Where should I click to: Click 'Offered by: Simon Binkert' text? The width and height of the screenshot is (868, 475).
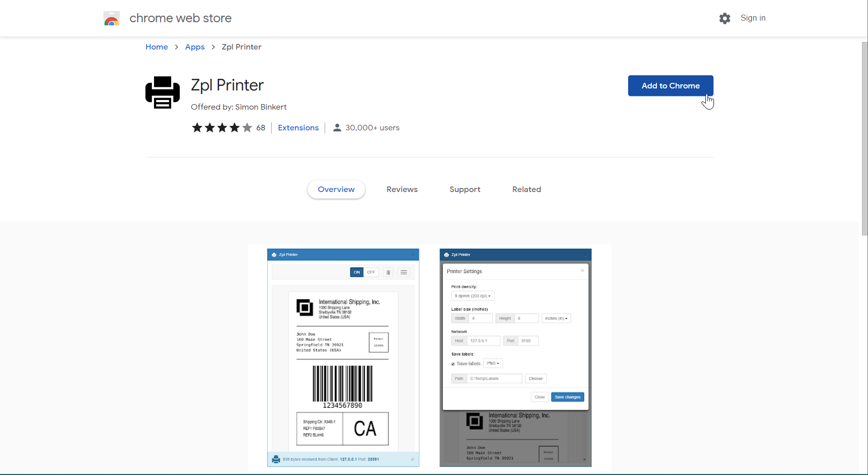(239, 107)
